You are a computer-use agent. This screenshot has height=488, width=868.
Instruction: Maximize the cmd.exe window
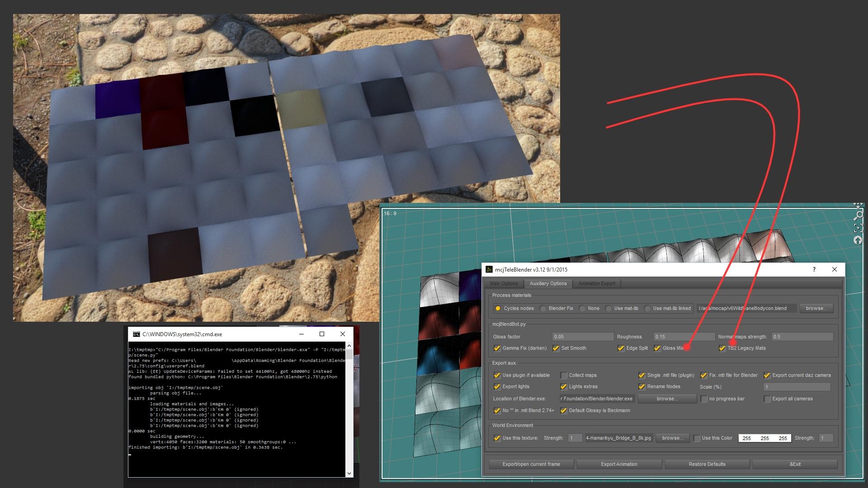(322, 334)
